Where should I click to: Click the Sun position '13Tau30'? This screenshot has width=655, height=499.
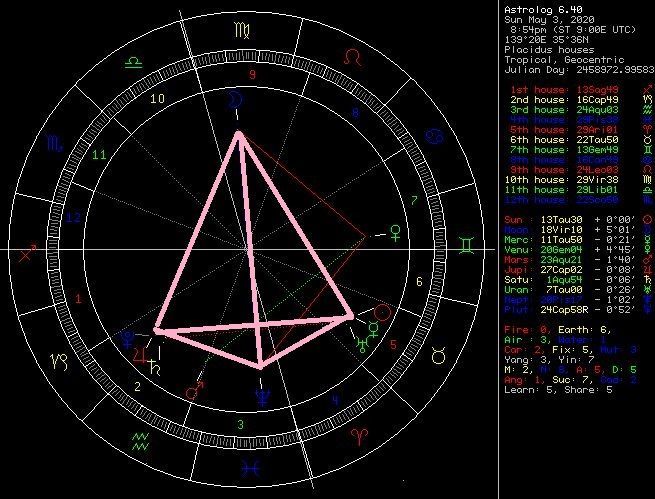561,220
